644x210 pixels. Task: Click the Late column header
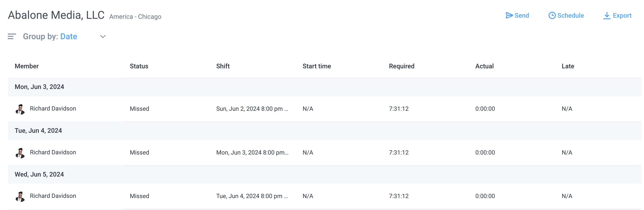tap(568, 66)
